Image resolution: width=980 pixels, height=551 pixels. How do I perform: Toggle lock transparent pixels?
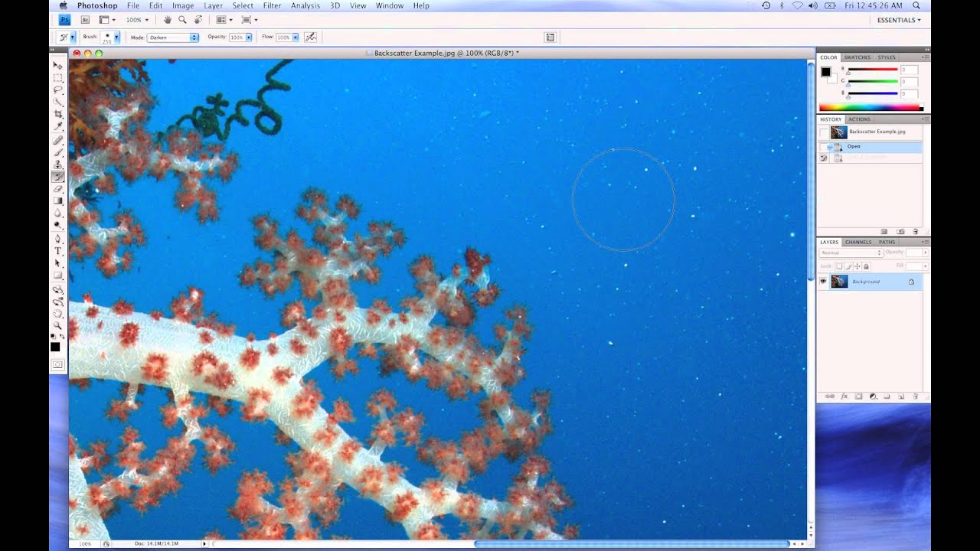[839, 266]
